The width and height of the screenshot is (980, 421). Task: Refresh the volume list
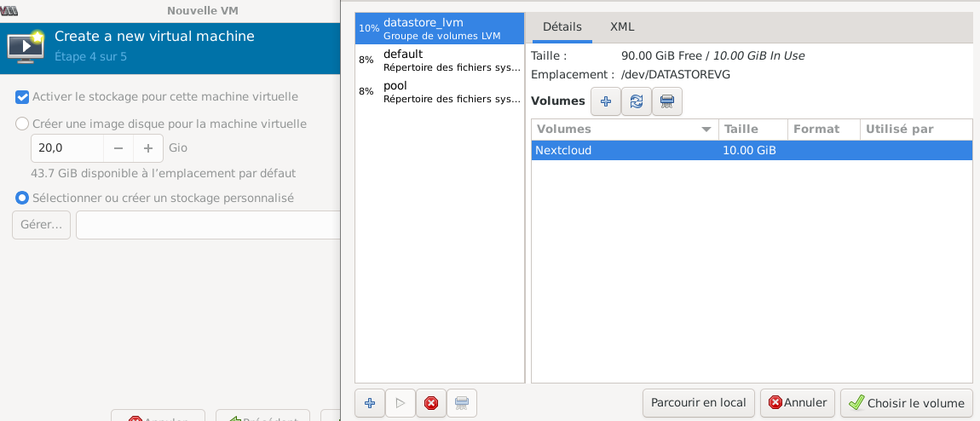tap(637, 101)
